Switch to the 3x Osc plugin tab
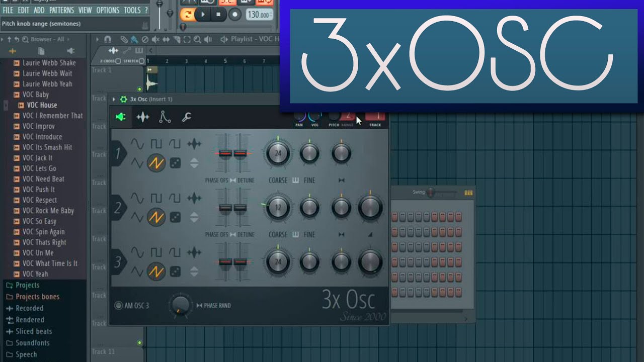This screenshot has width=644, height=362. click(x=120, y=117)
